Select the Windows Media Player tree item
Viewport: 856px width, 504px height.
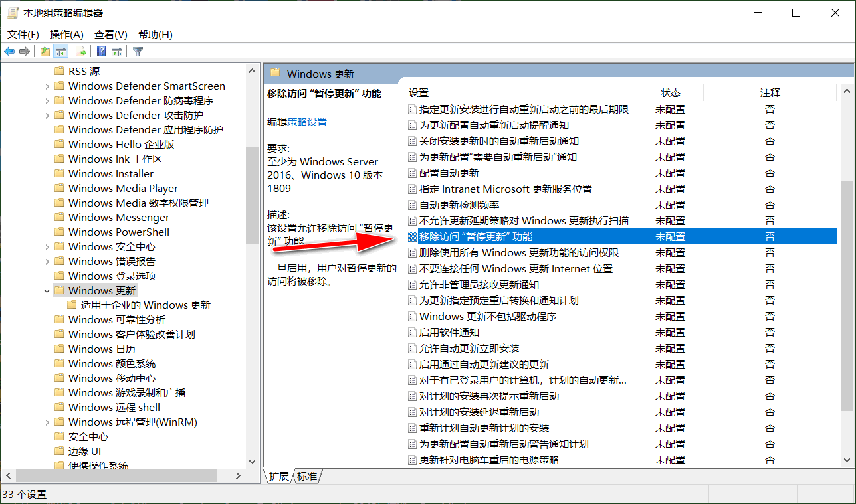click(x=123, y=188)
